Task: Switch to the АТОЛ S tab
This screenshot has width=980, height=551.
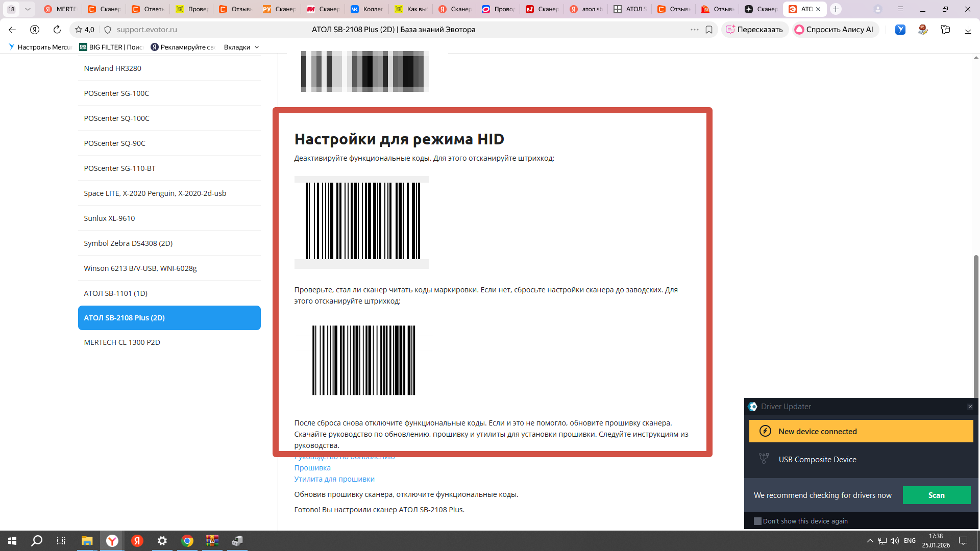Action: pos(630,9)
